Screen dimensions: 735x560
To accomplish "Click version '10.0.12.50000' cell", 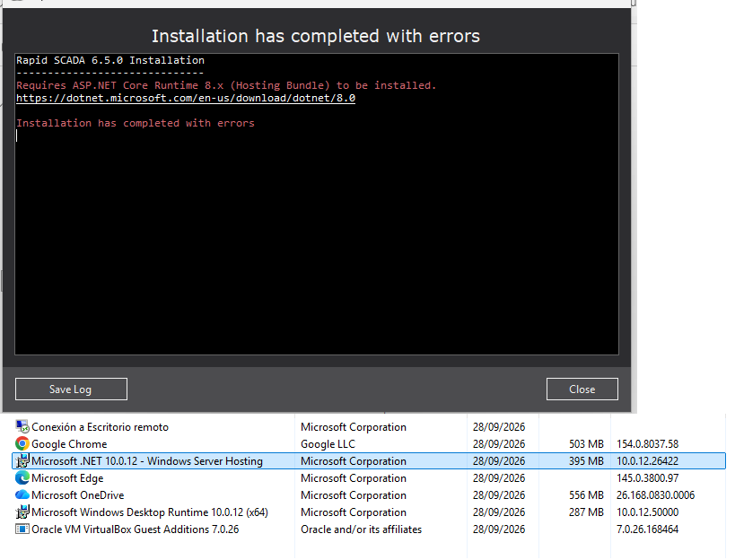I will (647, 512).
